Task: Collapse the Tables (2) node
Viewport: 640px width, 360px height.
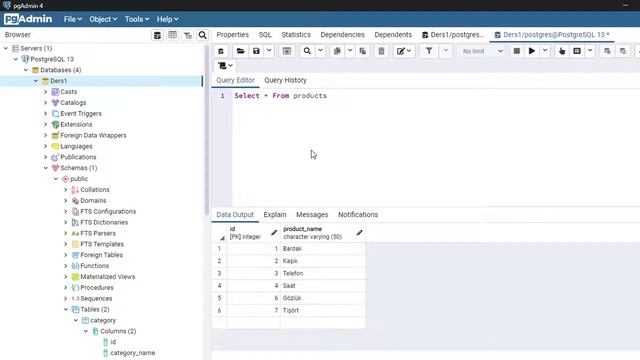Action: (x=66, y=309)
